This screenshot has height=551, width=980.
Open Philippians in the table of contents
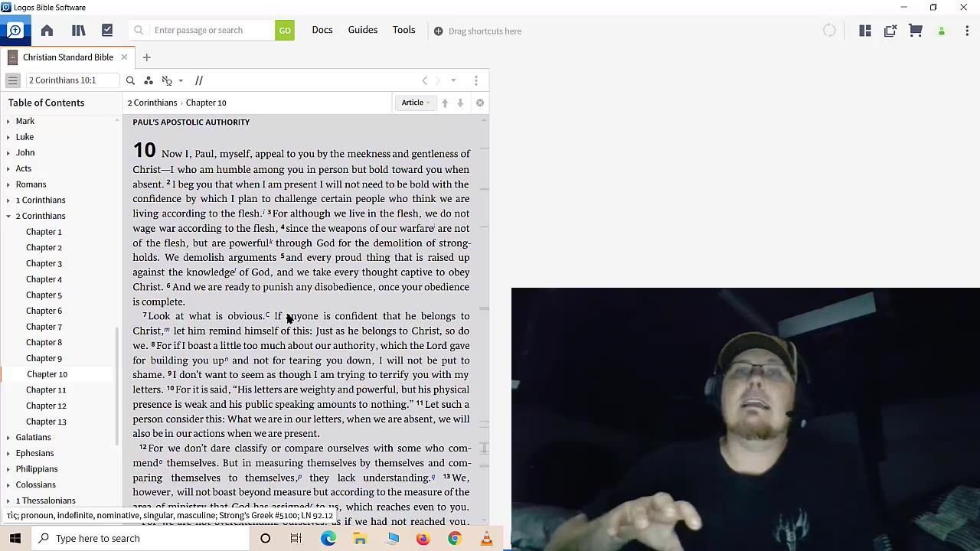pyautogui.click(x=37, y=469)
